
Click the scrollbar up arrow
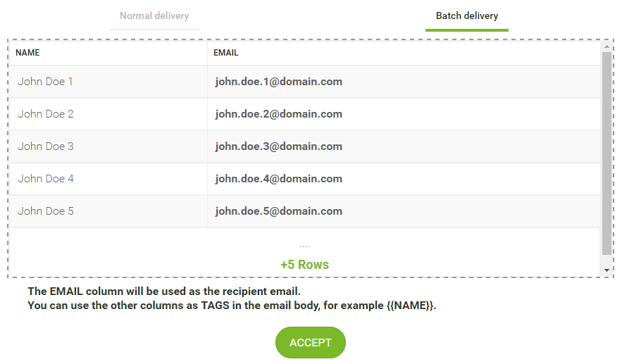(607, 46)
